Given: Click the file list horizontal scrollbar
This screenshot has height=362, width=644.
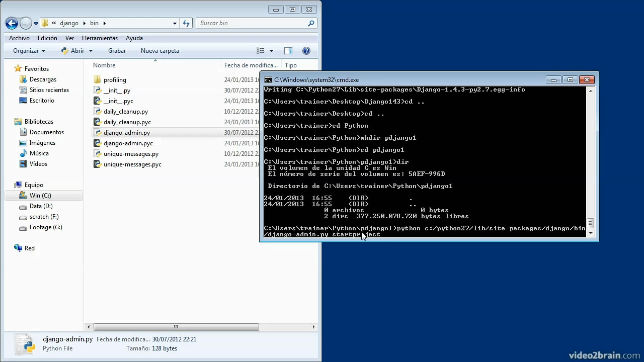Looking at the screenshot, I should pyautogui.click(x=176, y=327).
